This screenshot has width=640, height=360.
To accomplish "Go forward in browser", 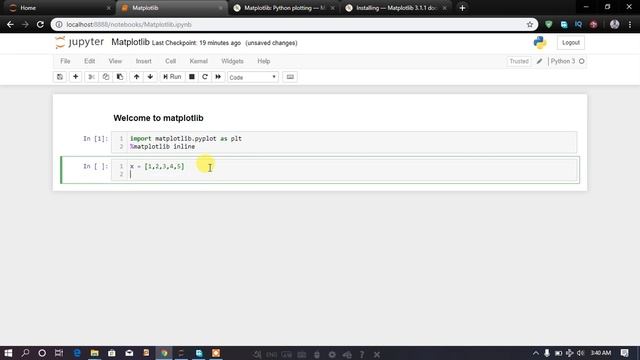I will pos(25,24).
